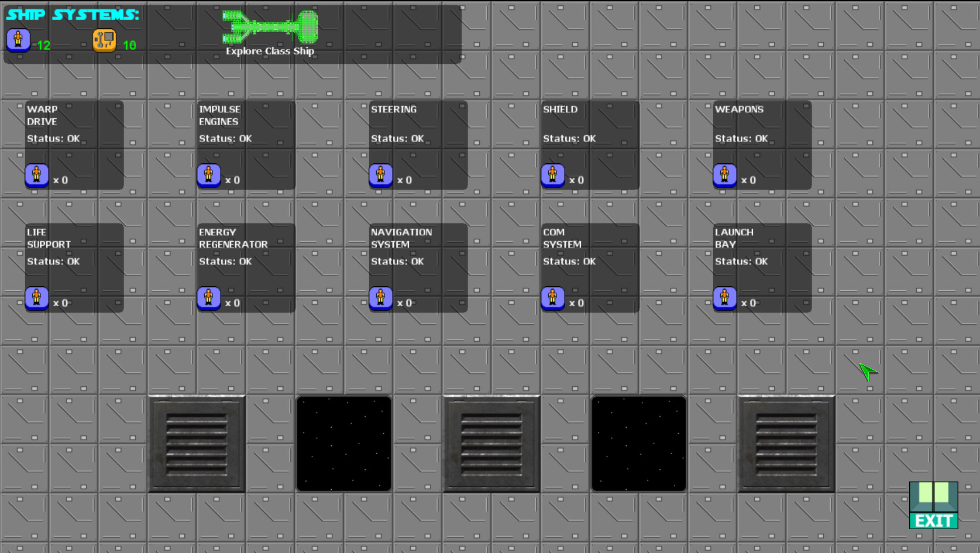Click the Shield status OK text

tap(568, 138)
